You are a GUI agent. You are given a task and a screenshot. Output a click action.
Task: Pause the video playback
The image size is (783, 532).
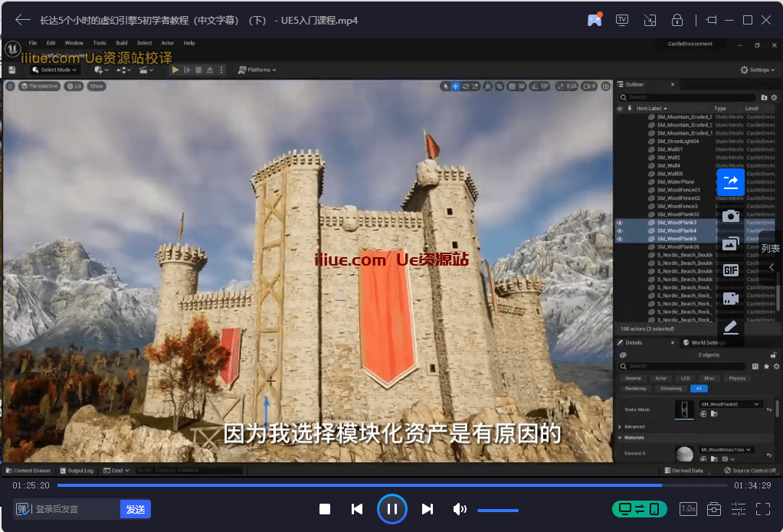391,509
